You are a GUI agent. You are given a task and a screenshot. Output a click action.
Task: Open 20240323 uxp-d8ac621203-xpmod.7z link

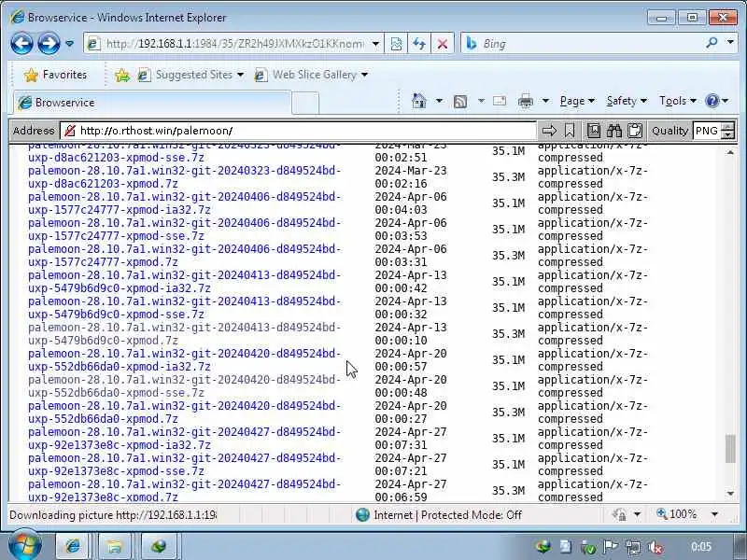tap(185, 177)
